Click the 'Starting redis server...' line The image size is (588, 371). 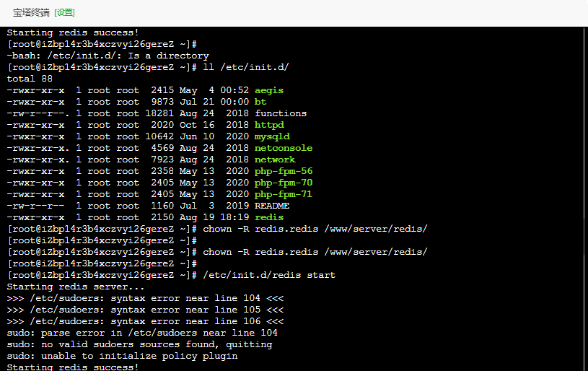[76, 287]
